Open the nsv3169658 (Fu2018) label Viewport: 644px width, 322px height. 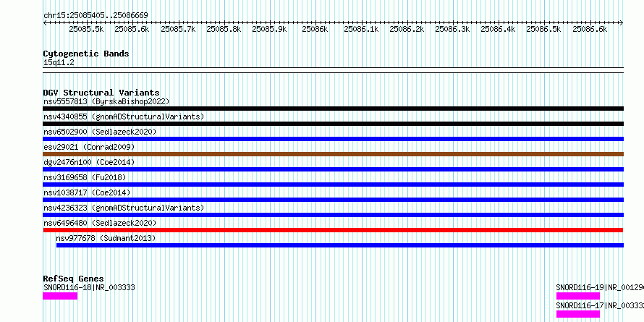pos(85,177)
